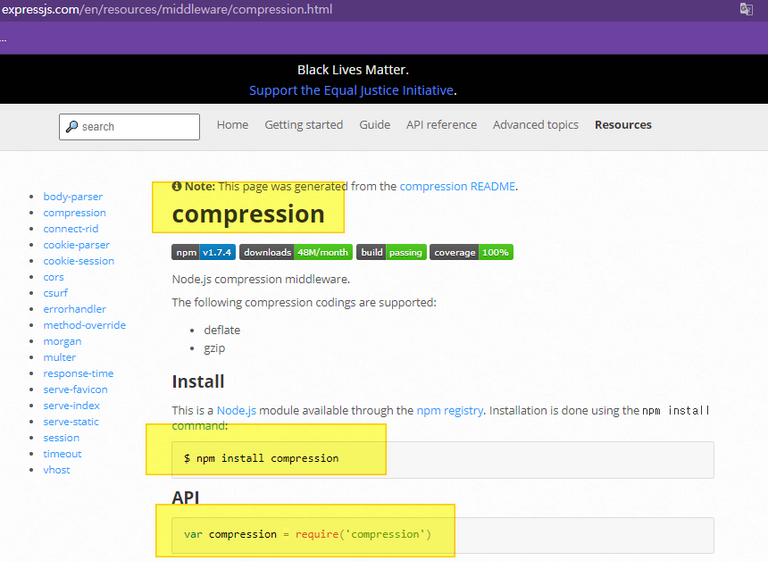The width and height of the screenshot is (768, 562).
Task: Open the Node.js link in Install section
Action: tap(237, 411)
